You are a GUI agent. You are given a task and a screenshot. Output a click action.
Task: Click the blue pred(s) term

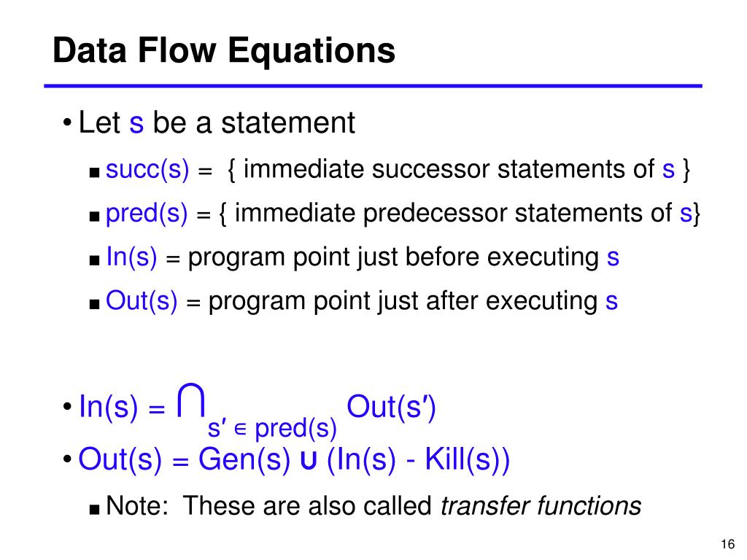(147, 214)
